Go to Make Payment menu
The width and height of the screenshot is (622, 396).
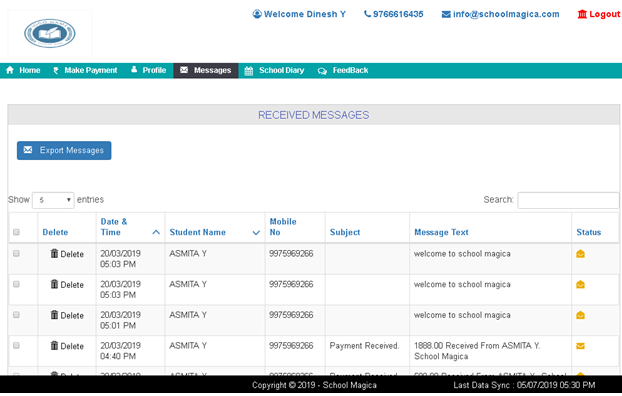[x=85, y=70]
